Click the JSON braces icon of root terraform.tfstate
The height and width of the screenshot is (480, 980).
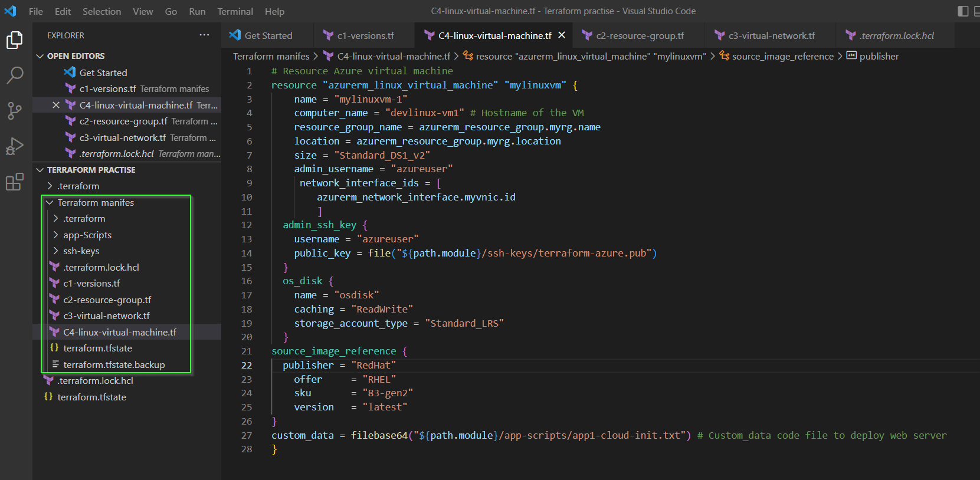click(48, 397)
